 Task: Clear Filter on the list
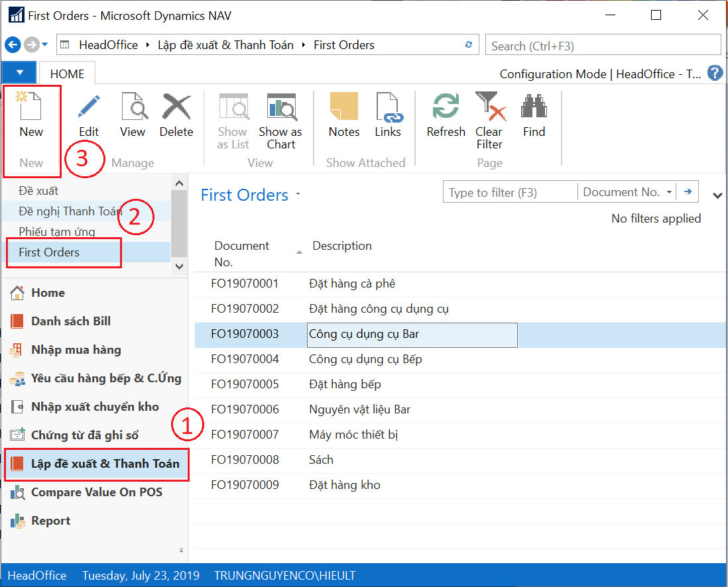489,121
